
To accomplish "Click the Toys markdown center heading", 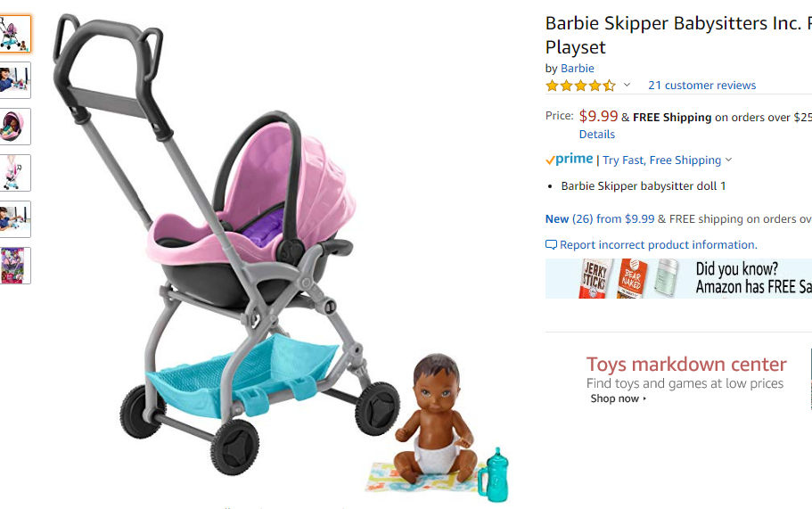I will [686, 365].
